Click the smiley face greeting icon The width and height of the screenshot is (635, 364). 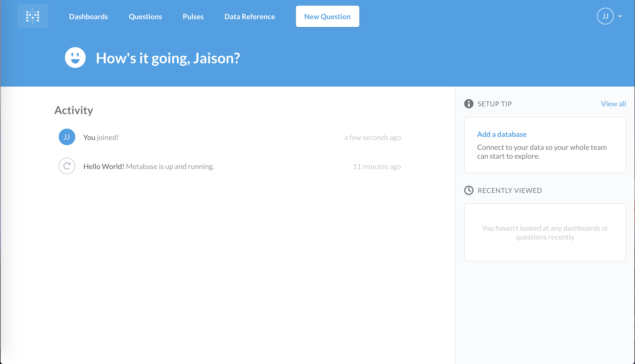pyautogui.click(x=75, y=58)
